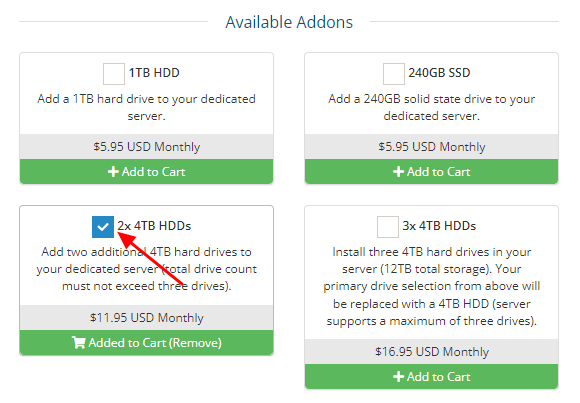
Task: Remove 2x 4TB HDDs from cart
Action: click(146, 343)
